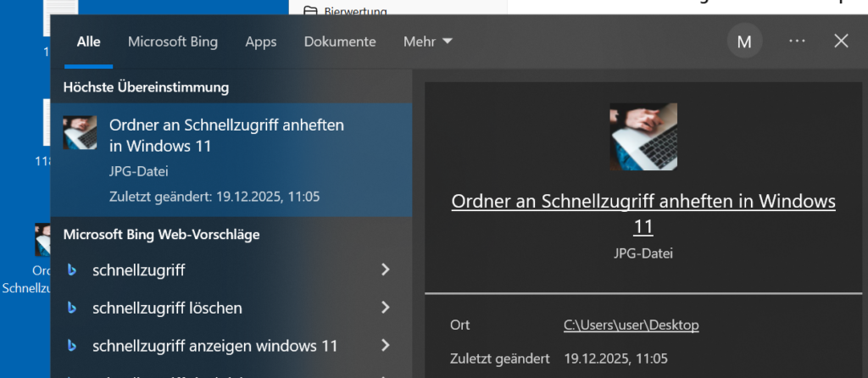
Task: Select the Schnellzugriff image icon on desktop
Action: [x=42, y=239]
